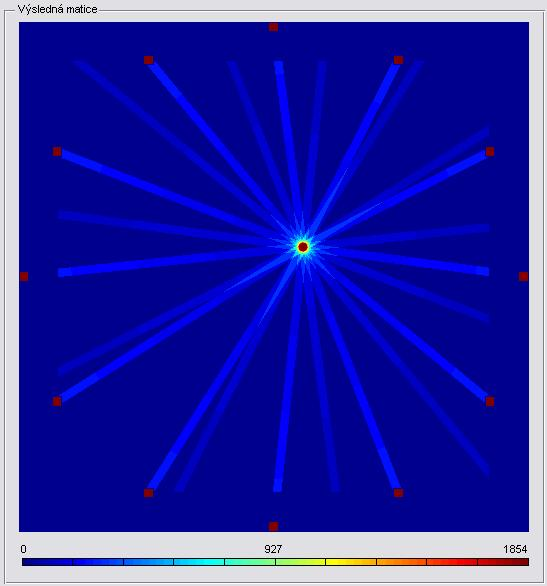Click the red square marker at 8 o'clock
This screenshot has height=586, width=547.
[57, 401]
